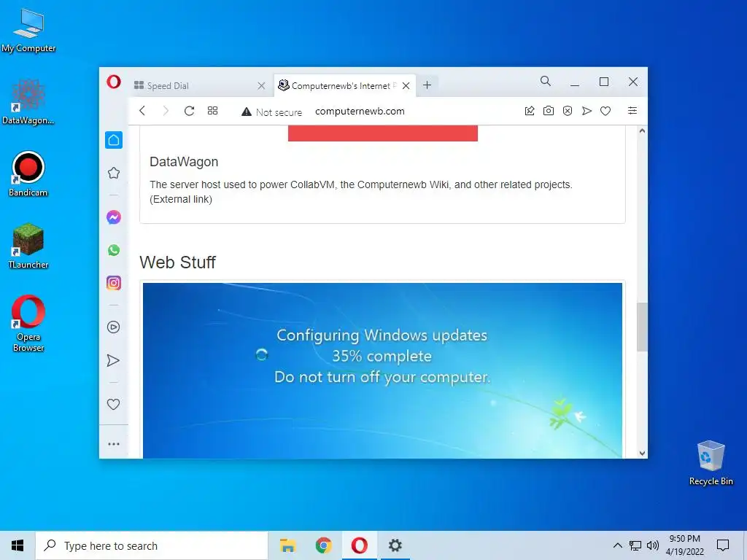
Task: Open the volume speaker tray icon
Action: (x=653, y=545)
